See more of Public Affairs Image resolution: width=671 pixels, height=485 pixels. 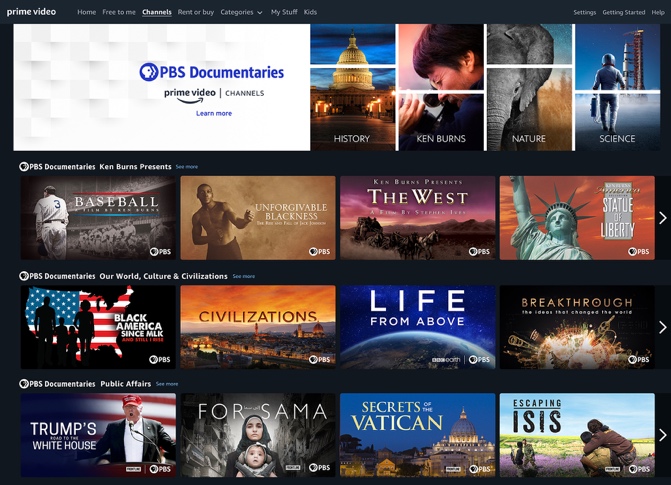tap(167, 384)
